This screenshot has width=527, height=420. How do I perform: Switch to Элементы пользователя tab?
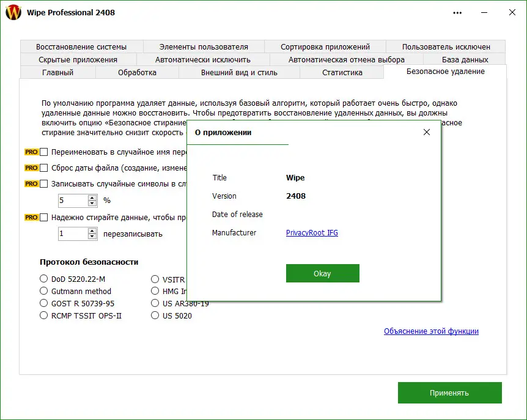pos(204,46)
